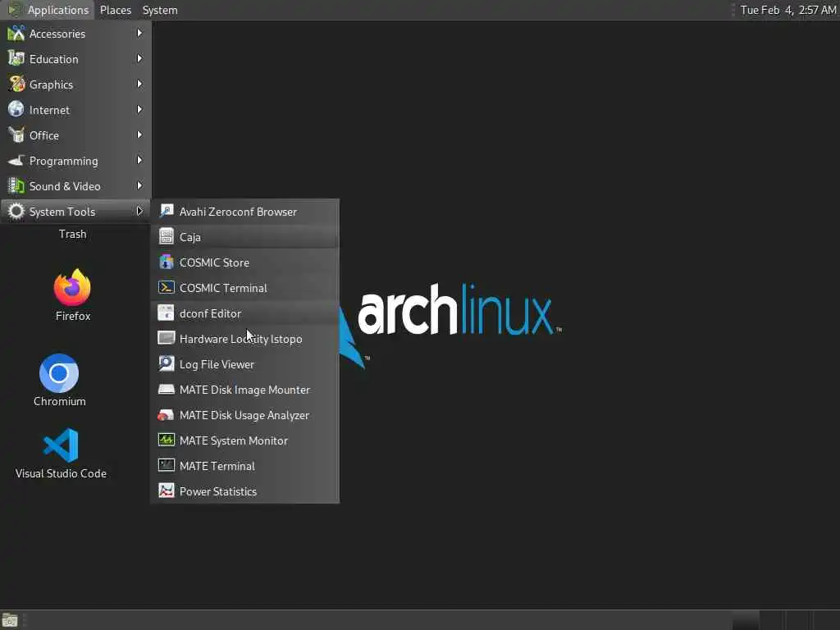
Task: Open the Places menu
Action: pyautogui.click(x=115, y=10)
